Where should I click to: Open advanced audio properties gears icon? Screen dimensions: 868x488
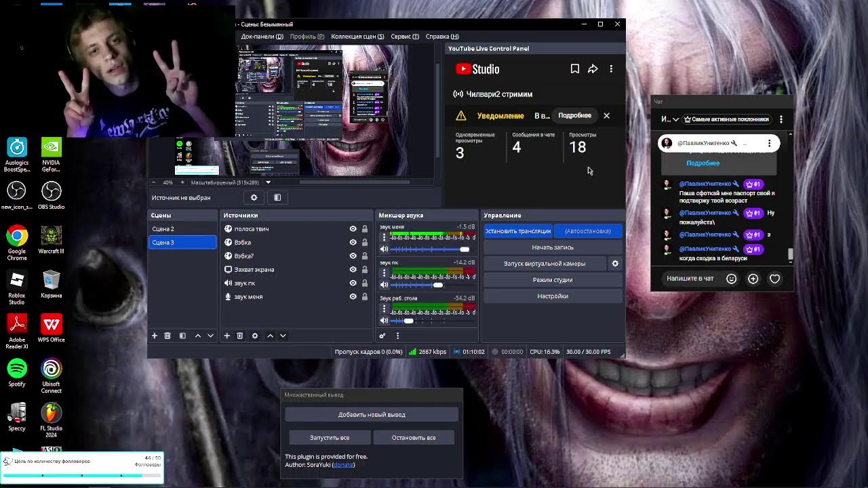[x=382, y=335]
